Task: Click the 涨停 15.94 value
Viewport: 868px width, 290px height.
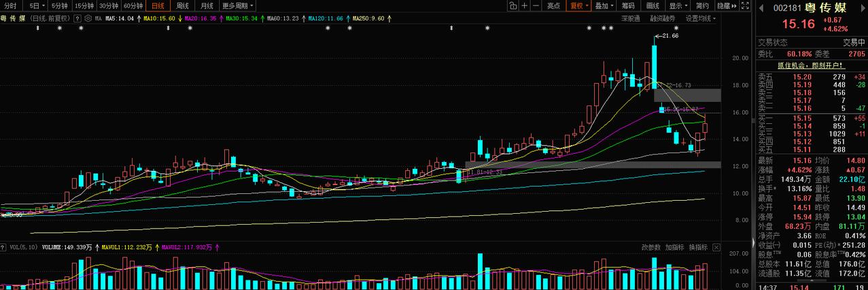Action: point(803,216)
